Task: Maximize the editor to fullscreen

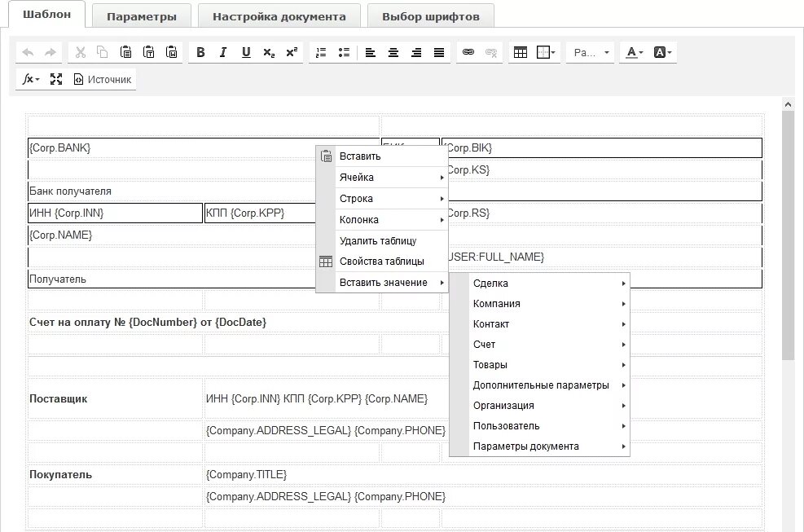Action: pyautogui.click(x=56, y=79)
